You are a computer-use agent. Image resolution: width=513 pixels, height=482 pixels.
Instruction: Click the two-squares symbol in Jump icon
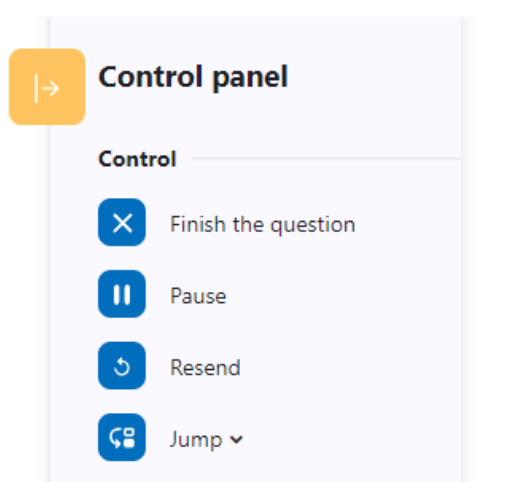[x=129, y=438]
